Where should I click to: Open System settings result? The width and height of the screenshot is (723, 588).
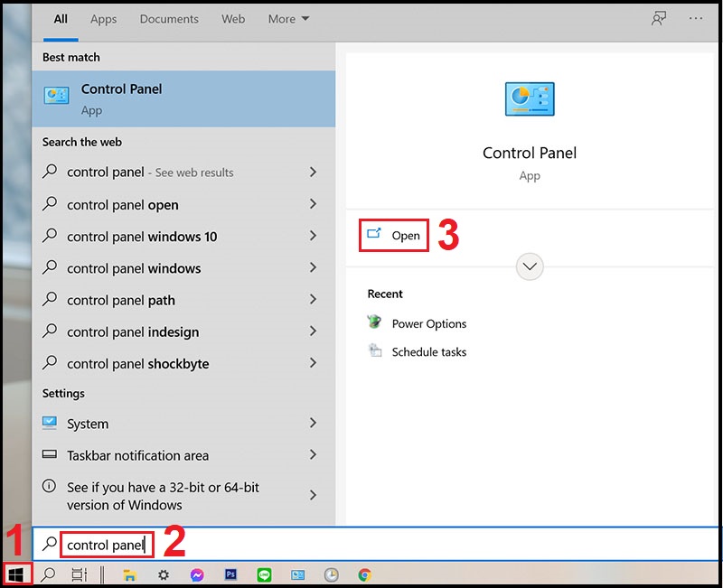tap(183, 423)
